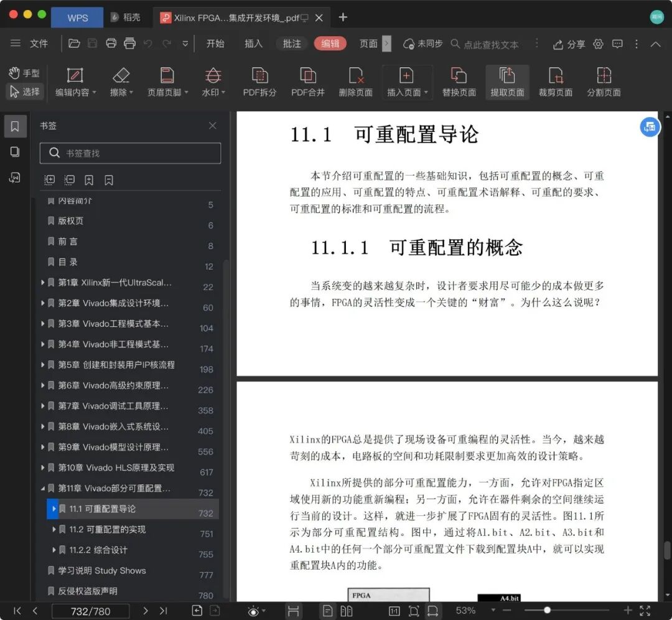Open the Edit Content tool
Image resolution: width=672 pixels, height=620 pixels.
click(x=75, y=82)
